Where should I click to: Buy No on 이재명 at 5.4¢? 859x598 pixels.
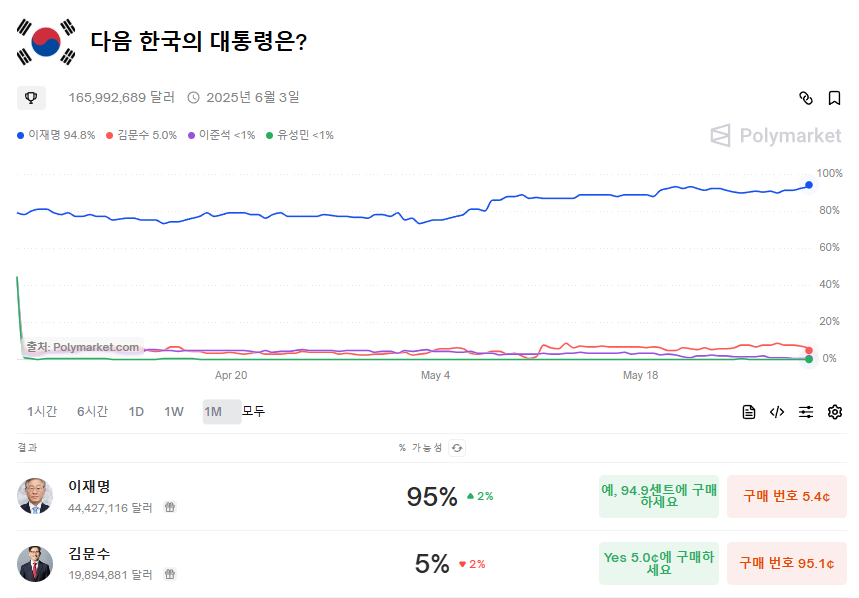(x=787, y=496)
